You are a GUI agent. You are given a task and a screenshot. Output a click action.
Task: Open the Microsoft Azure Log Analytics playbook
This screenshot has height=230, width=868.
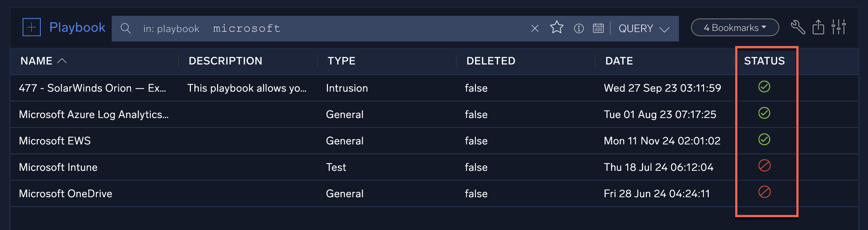pos(94,114)
